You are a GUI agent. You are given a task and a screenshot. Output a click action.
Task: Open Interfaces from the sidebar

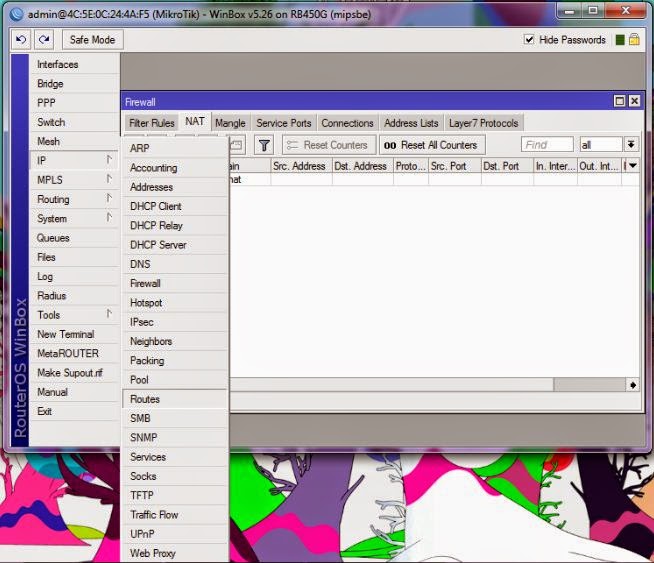(75, 64)
